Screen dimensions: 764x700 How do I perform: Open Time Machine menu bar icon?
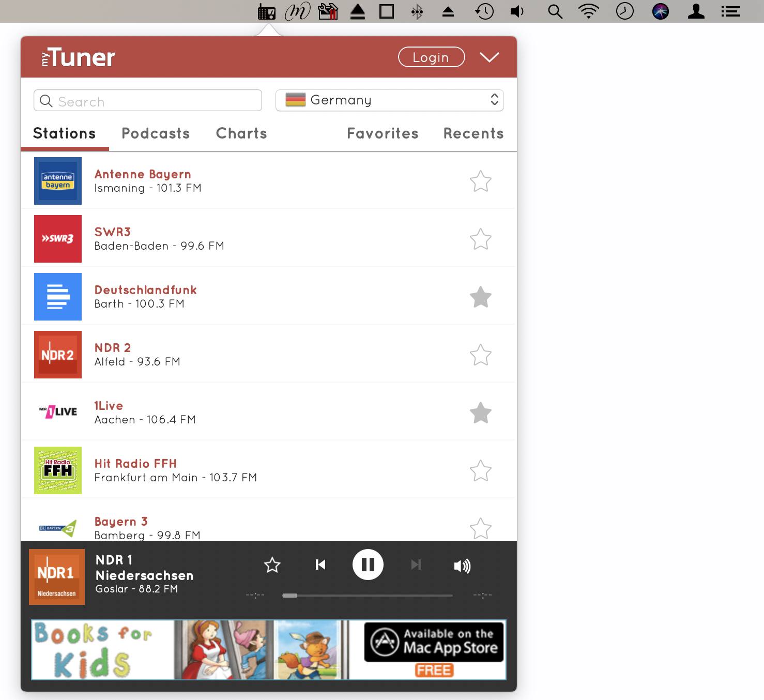pyautogui.click(x=484, y=11)
